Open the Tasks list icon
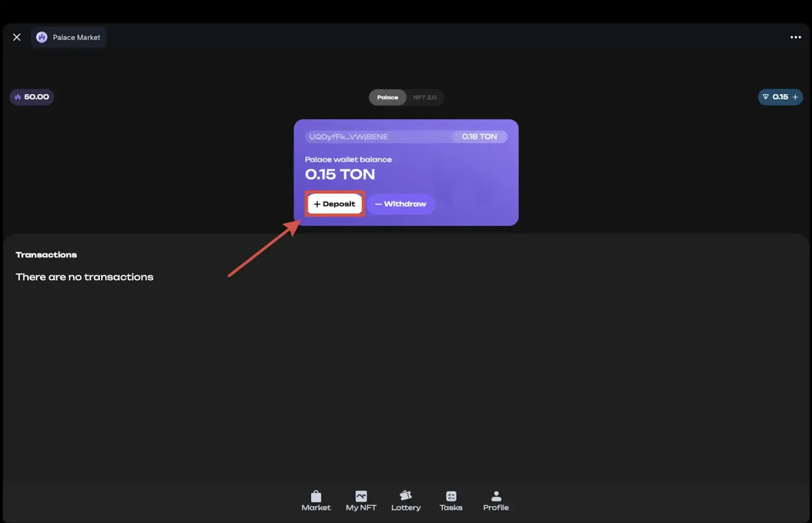 click(x=451, y=497)
